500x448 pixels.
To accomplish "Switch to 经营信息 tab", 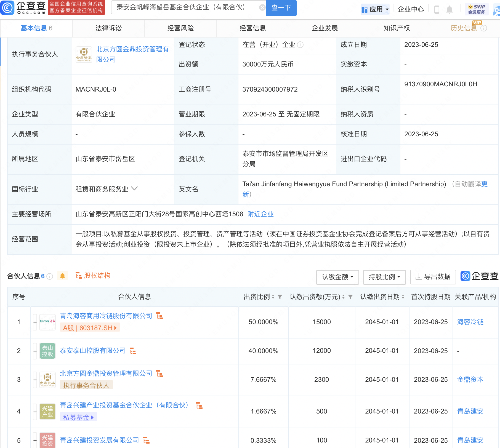I will 252,28.
